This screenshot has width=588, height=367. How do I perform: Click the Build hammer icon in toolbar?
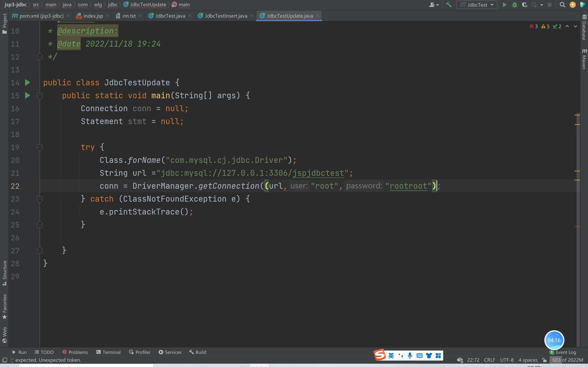pyautogui.click(x=448, y=5)
